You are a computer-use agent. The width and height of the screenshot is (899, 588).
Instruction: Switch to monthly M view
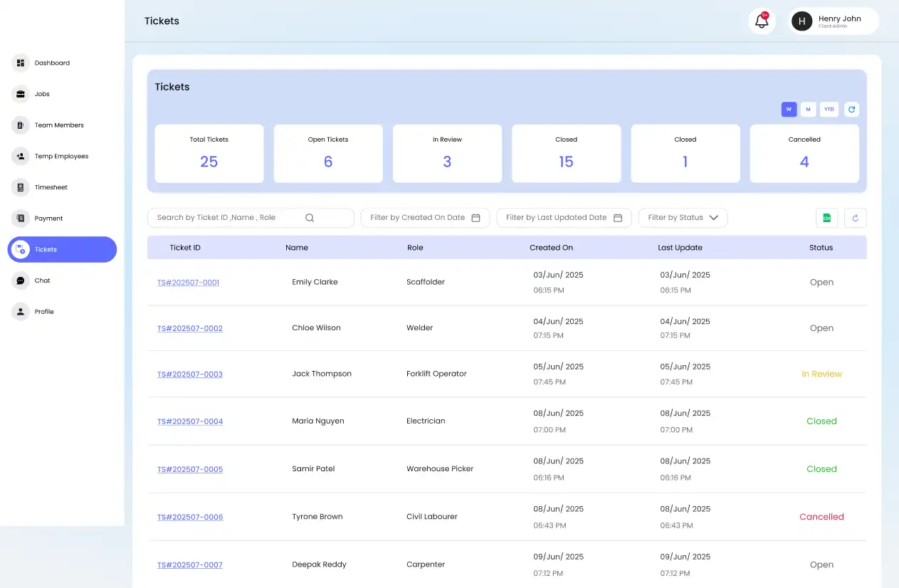pos(808,110)
